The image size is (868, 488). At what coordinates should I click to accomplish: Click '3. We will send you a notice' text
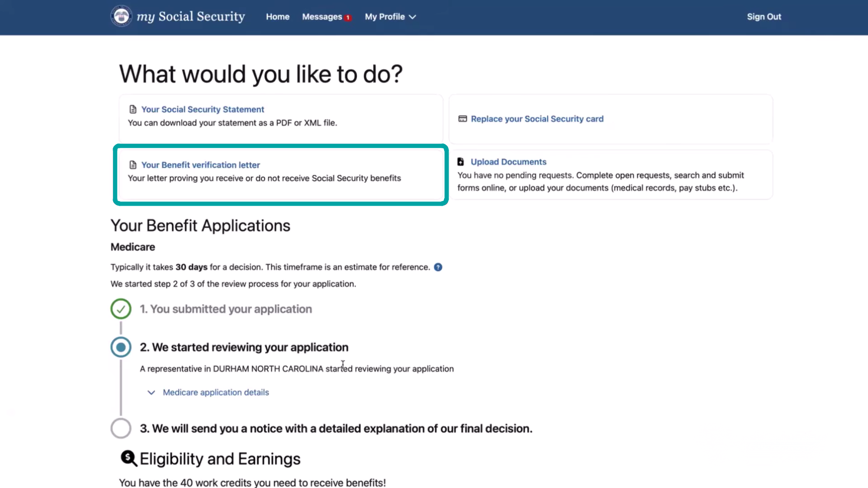click(x=336, y=428)
